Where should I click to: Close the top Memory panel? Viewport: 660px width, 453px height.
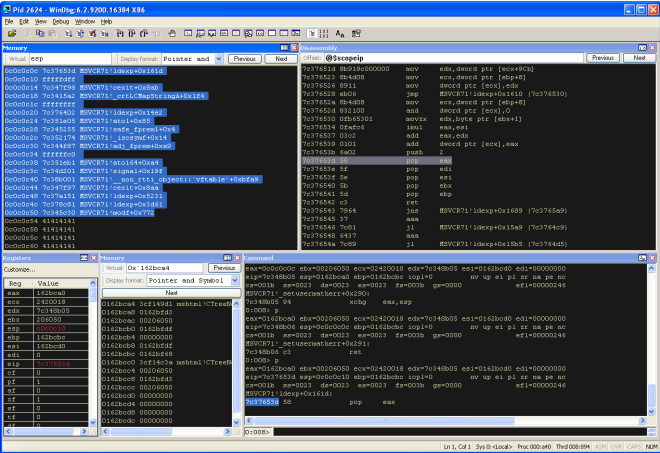coord(293,47)
